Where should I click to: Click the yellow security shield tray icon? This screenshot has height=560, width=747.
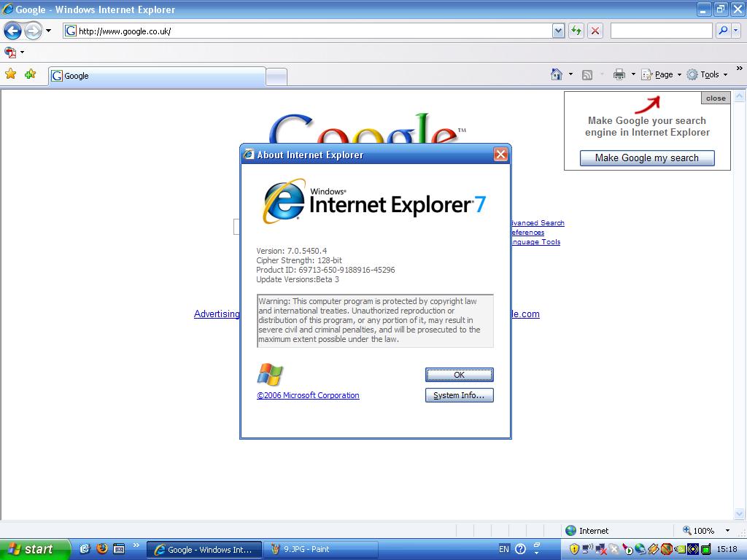[574, 550]
